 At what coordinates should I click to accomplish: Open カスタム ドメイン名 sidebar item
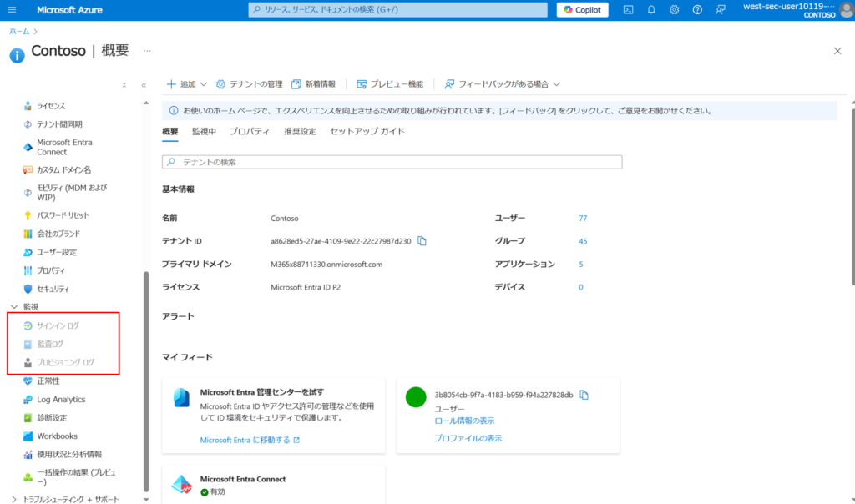(x=63, y=170)
